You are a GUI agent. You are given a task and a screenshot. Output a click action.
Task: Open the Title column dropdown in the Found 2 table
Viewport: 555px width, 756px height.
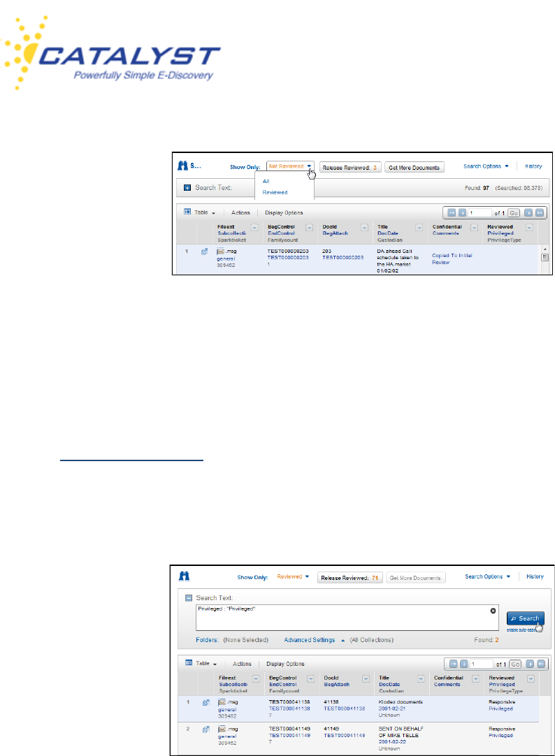pos(421,679)
